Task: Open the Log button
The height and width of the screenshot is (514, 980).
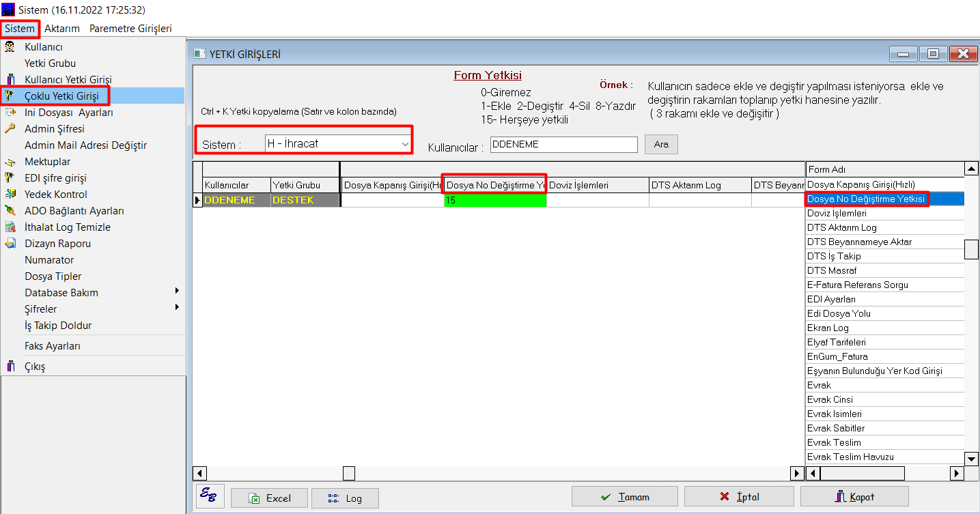Action: click(345, 498)
